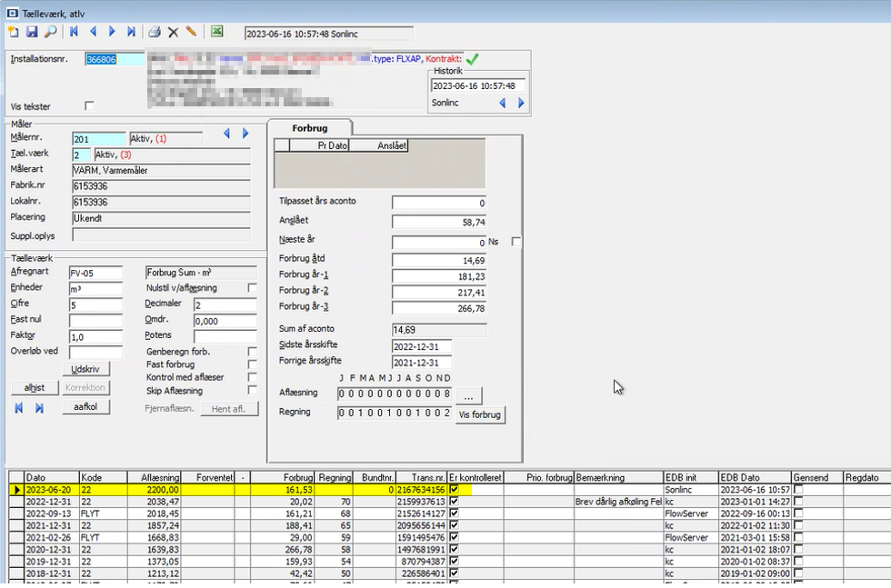Click the Regning month digits field
Viewport: 891px width, 588px height.
click(x=395, y=413)
